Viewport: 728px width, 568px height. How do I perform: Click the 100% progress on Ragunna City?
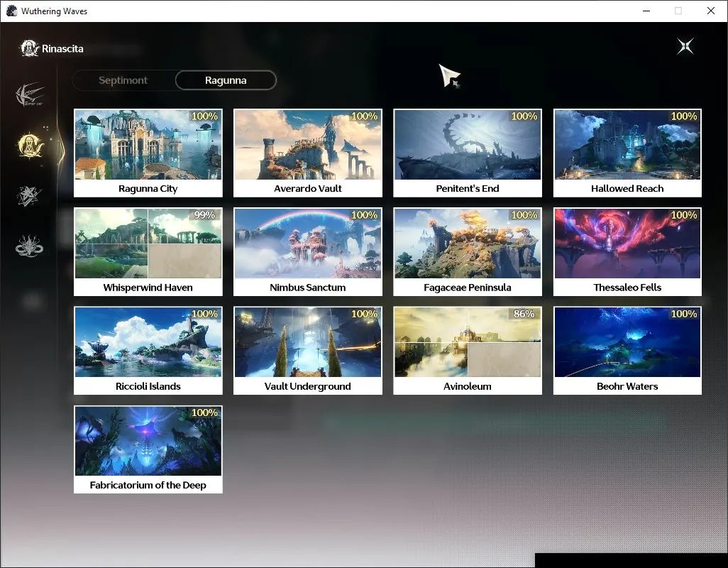tap(204, 116)
